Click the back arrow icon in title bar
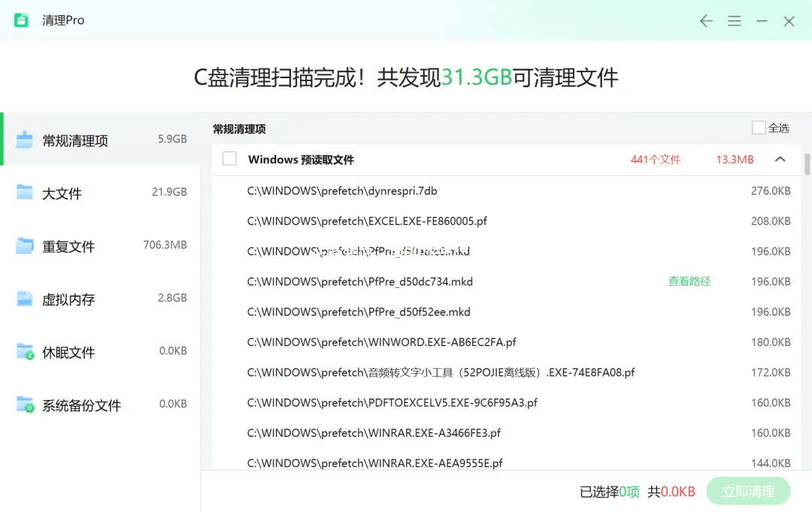Image resolution: width=812 pixels, height=512 pixels. tap(706, 21)
